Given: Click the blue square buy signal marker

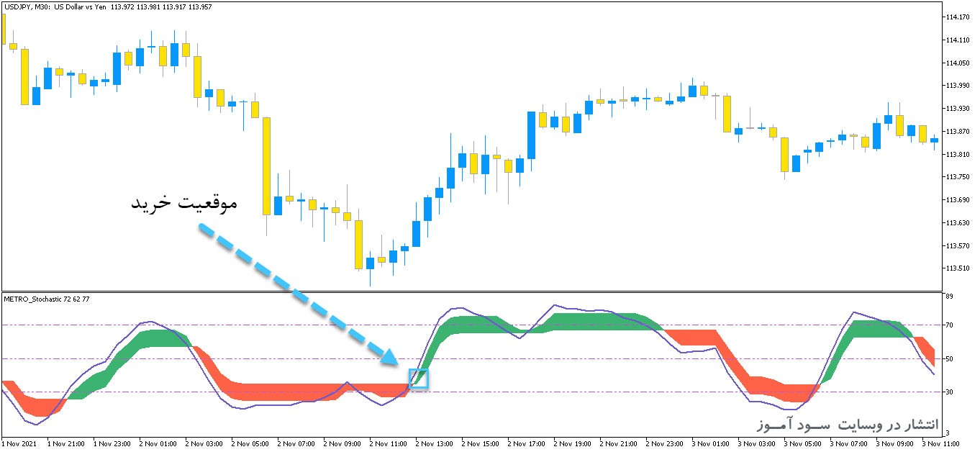Looking at the screenshot, I should click(x=418, y=379).
